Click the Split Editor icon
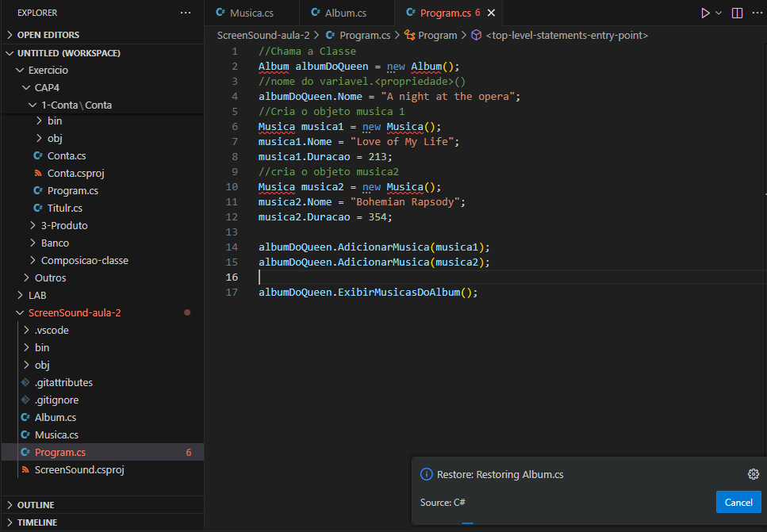 (x=738, y=13)
